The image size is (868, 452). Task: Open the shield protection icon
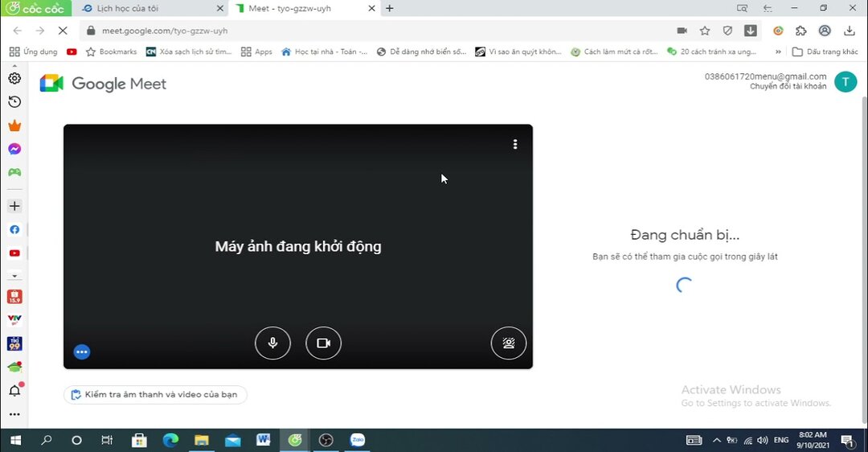[727, 31]
